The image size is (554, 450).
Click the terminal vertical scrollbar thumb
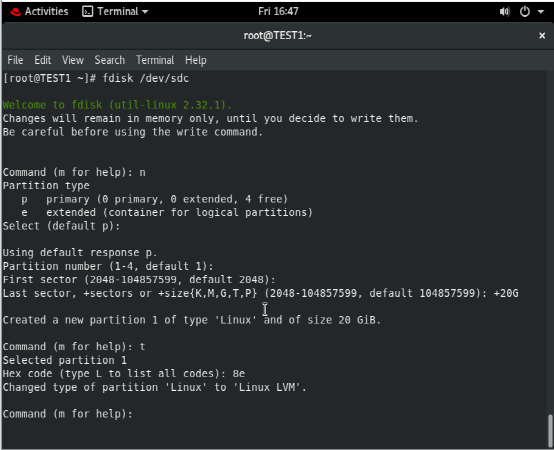(550, 430)
